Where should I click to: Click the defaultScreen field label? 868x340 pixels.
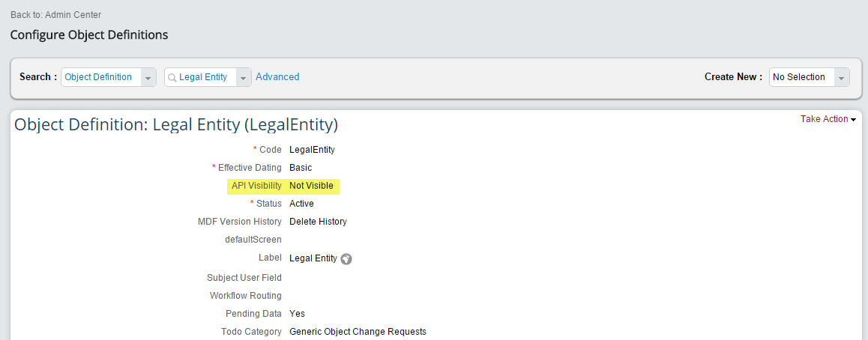tap(253, 240)
